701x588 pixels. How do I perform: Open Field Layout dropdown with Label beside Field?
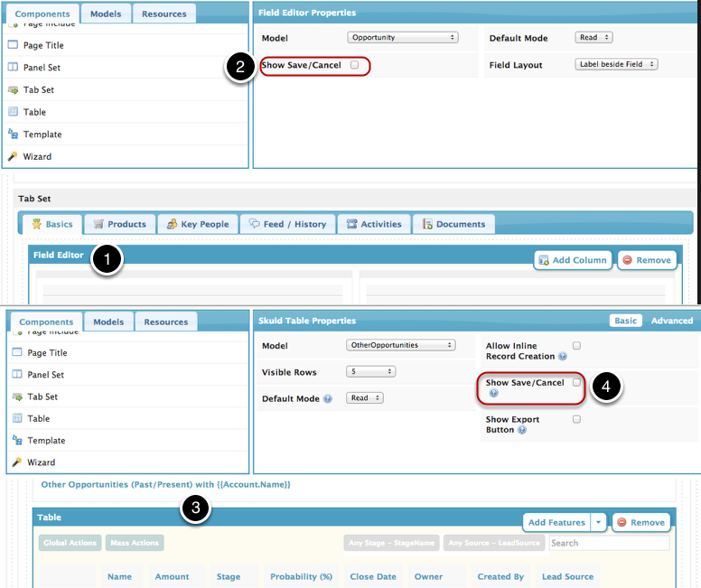pyautogui.click(x=616, y=65)
